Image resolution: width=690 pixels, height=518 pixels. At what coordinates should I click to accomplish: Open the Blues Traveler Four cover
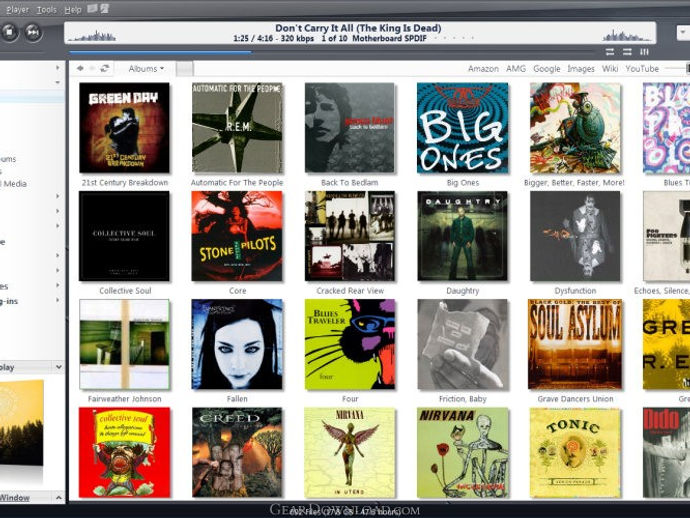click(x=350, y=344)
